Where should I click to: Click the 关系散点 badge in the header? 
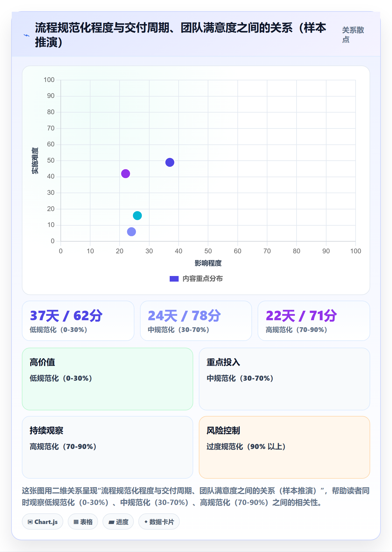click(x=353, y=35)
